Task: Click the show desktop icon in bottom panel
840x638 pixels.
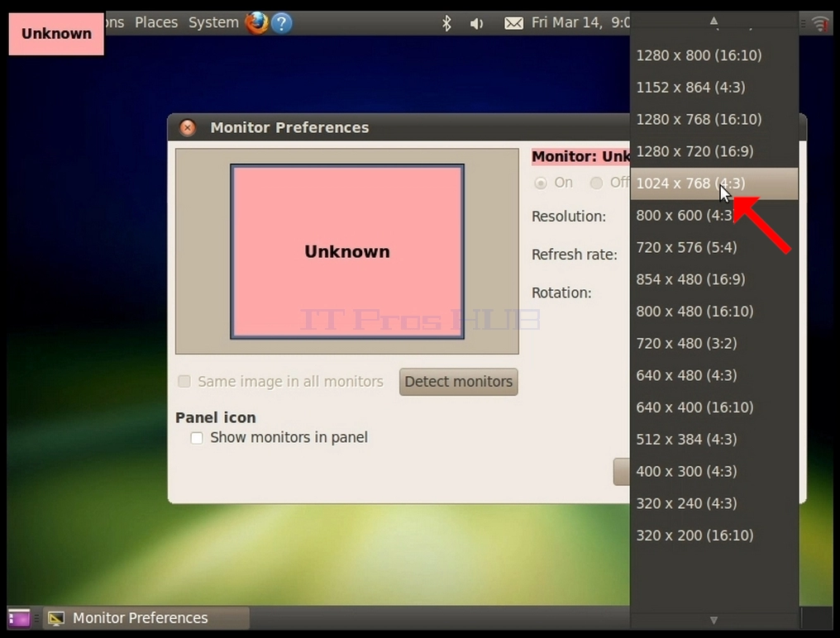Action: [x=19, y=617]
